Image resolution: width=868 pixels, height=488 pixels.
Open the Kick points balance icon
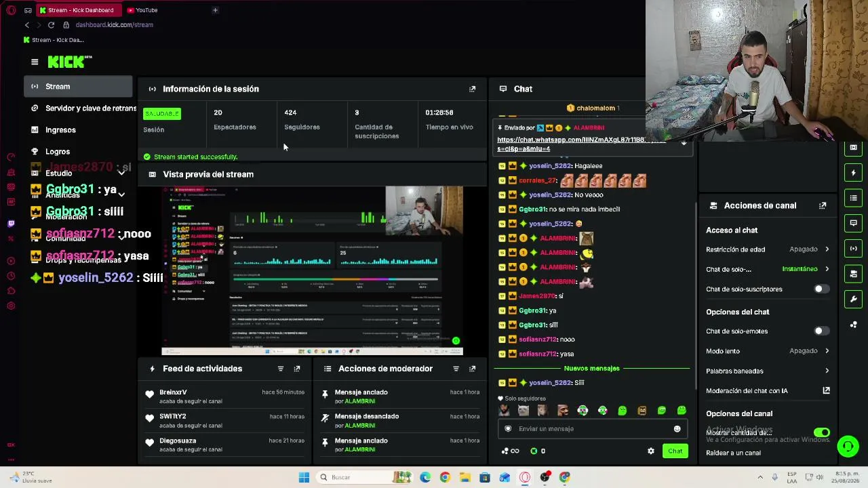coord(534,451)
